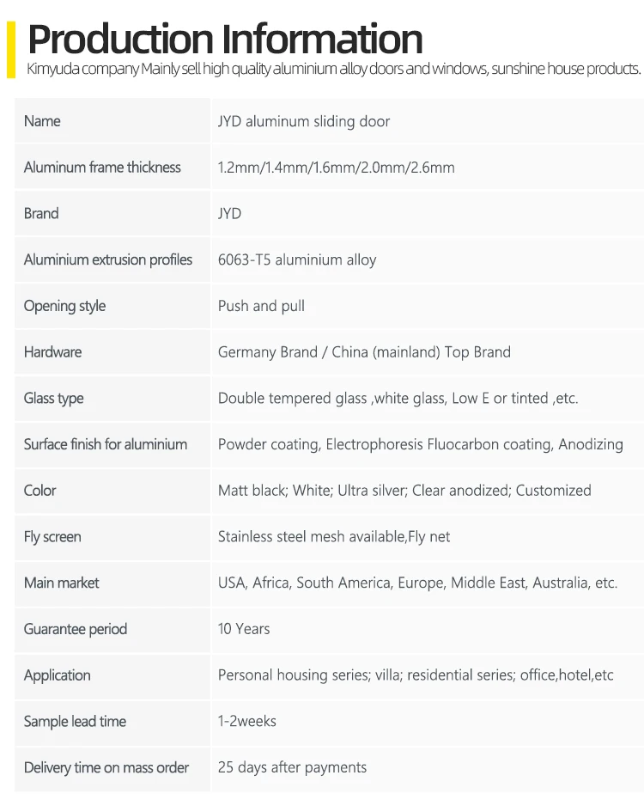Select the "USA, Africa, South America" market value
The width and height of the screenshot is (644, 812).
coord(417,583)
